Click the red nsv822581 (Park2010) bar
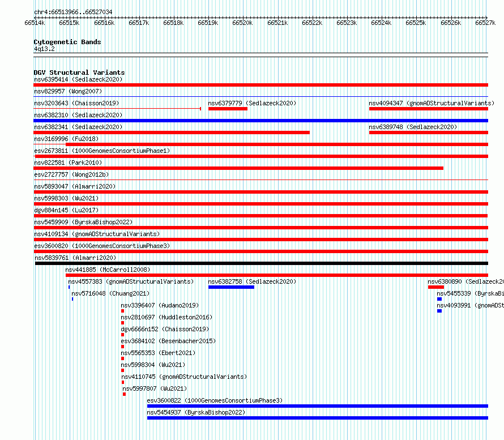 (x=238, y=168)
